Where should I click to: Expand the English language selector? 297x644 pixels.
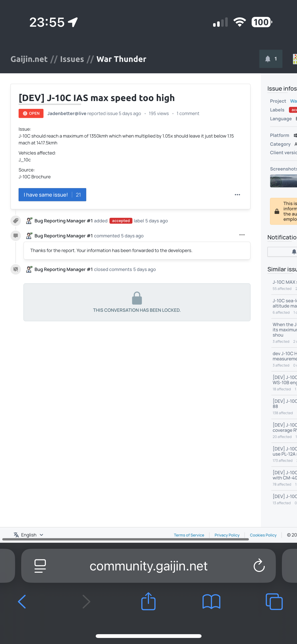click(28, 535)
